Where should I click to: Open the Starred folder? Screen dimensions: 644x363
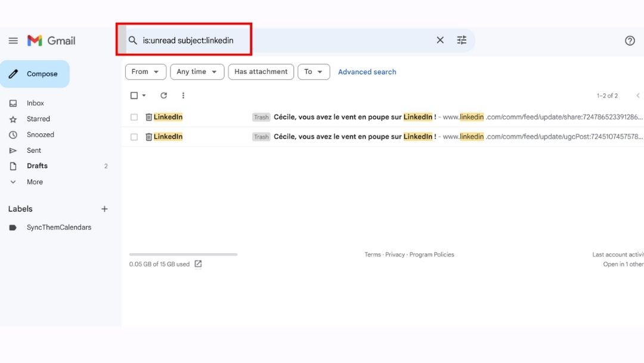38,119
